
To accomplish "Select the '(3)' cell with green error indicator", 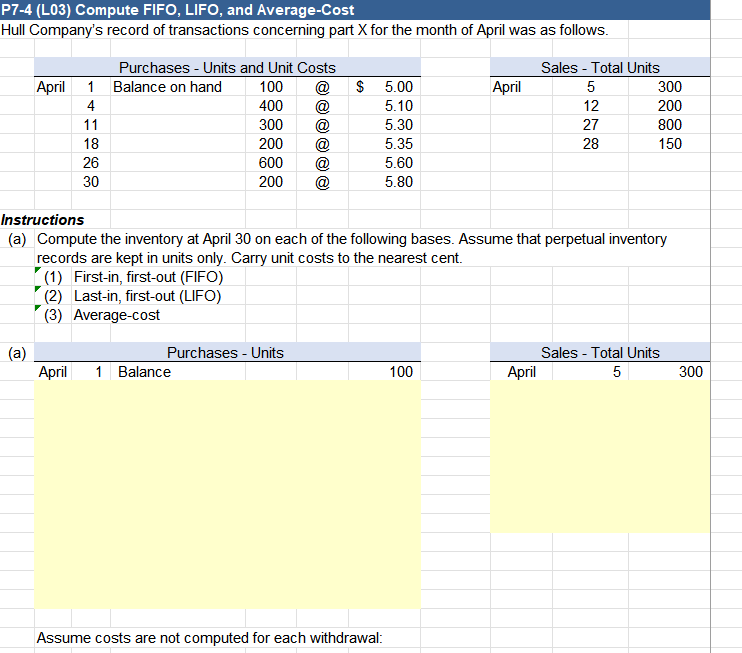I will pos(53,315).
